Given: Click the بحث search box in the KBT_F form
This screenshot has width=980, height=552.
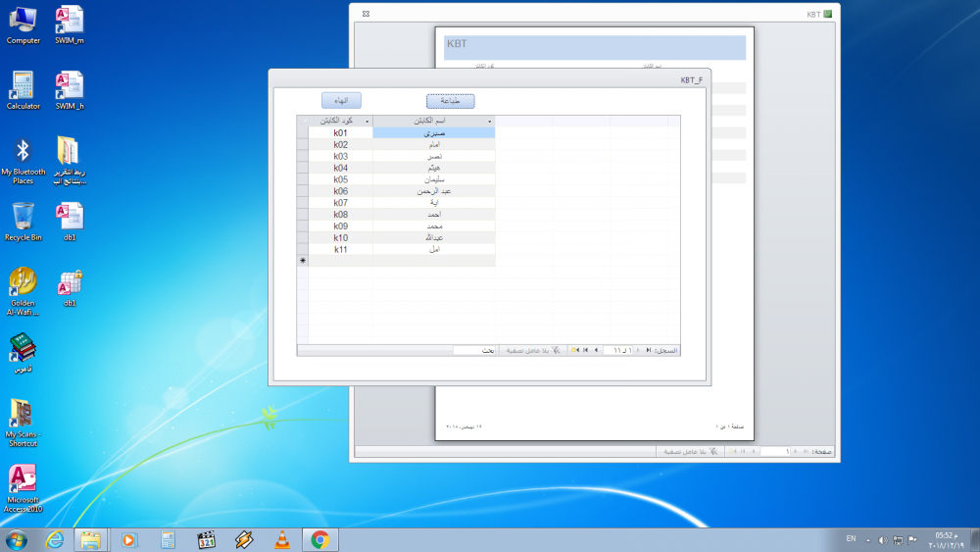Looking at the screenshot, I should coord(475,350).
